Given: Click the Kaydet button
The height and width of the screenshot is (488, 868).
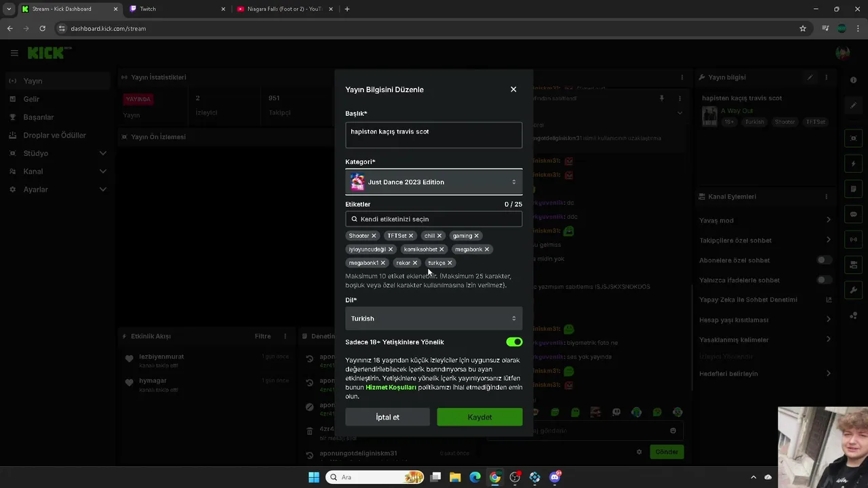Looking at the screenshot, I should (479, 418).
